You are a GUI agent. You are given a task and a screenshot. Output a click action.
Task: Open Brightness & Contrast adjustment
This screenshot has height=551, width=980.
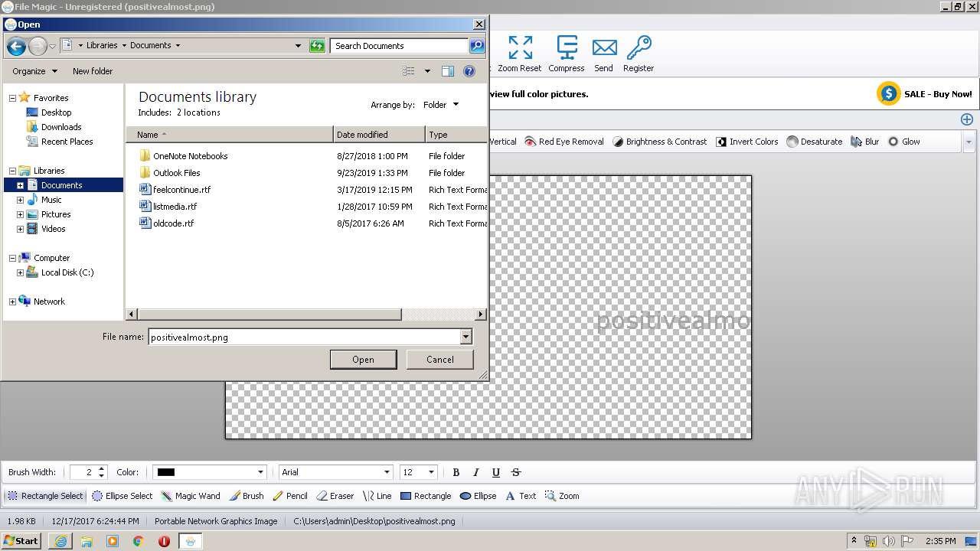[660, 142]
